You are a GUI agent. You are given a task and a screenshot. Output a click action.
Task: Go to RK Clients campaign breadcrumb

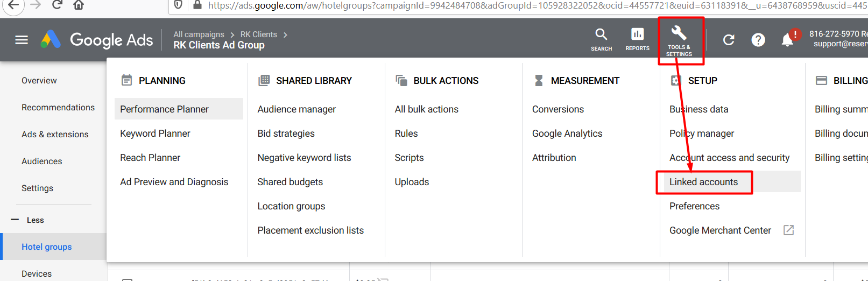pyautogui.click(x=258, y=34)
